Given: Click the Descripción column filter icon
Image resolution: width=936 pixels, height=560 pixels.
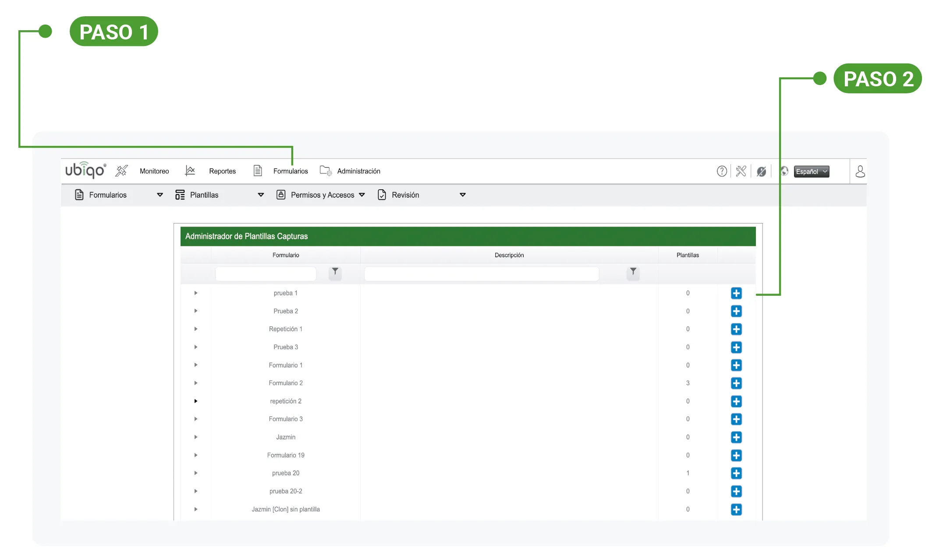Looking at the screenshot, I should [633, 273].
